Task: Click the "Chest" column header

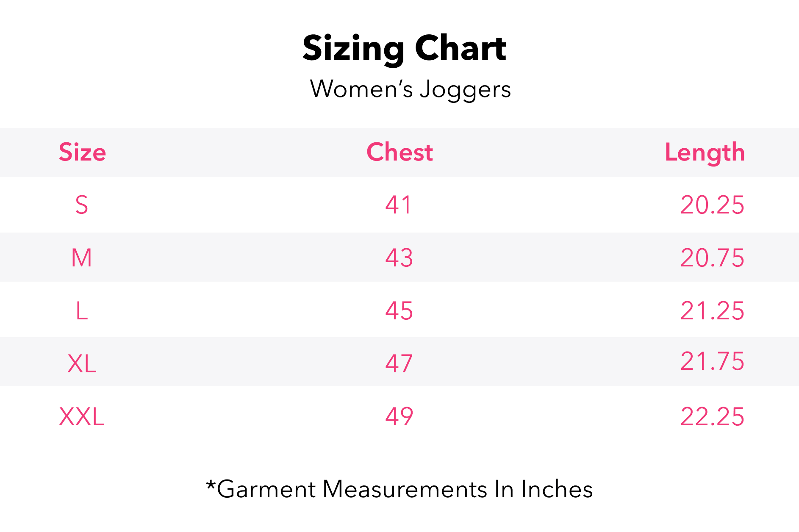Action: (x=399, y=152)
